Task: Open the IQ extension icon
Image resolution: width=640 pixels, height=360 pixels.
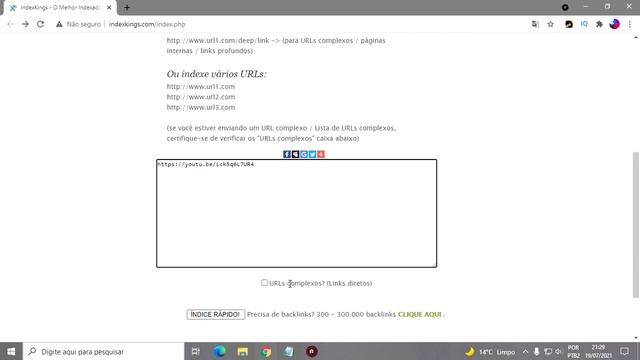Action: coord(584,24)
